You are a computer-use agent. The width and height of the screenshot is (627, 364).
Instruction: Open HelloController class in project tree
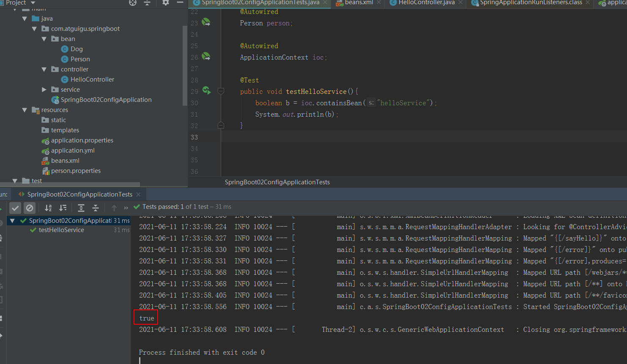pos(92,79)
